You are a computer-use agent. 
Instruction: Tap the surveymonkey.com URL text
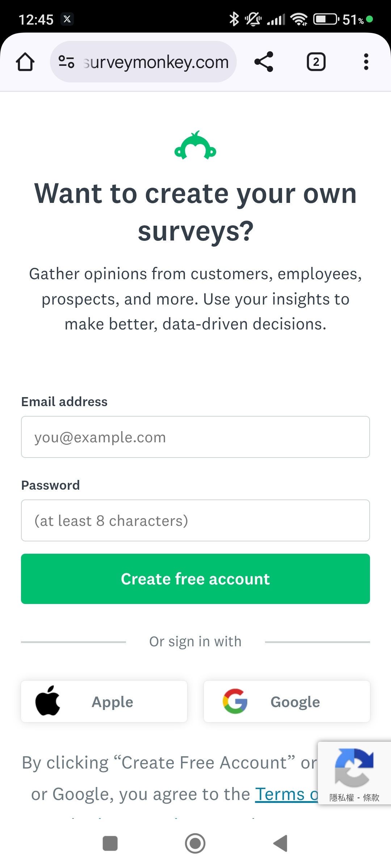[x=156, y=62]
